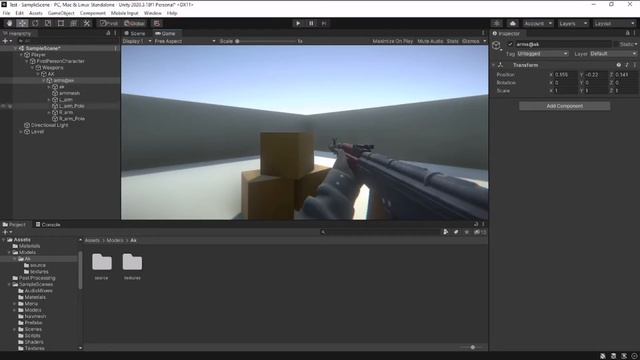Click the GameObject cube icon in Inspector
This screenshot has height=360, width=640.
click(496, 45)
